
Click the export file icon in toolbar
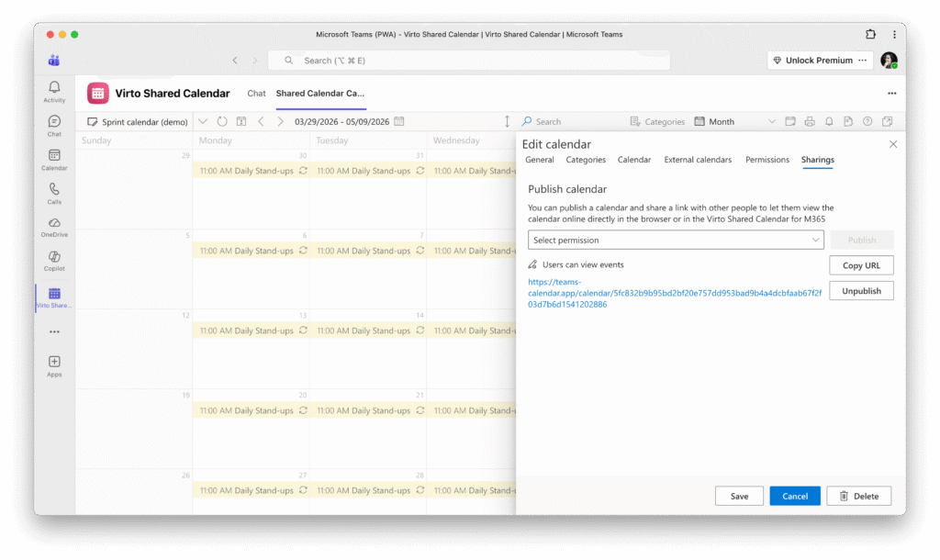(848, 121)
